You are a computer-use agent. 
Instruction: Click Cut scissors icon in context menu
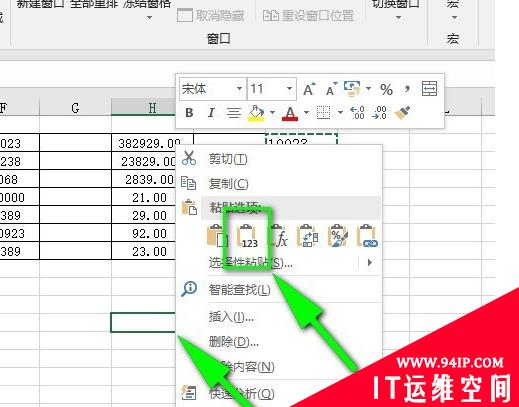(189, 158)
